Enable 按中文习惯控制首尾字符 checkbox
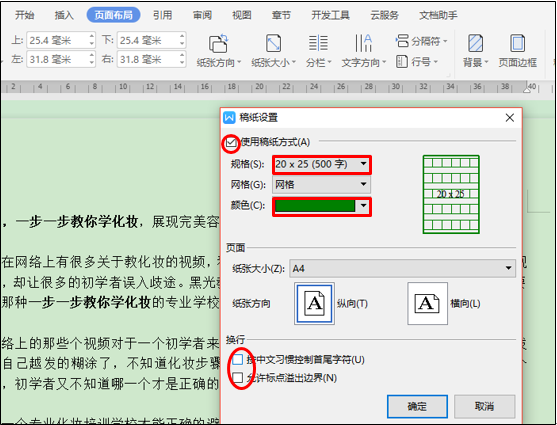Screen dimensions: 557x425 (x=238, y=360)
